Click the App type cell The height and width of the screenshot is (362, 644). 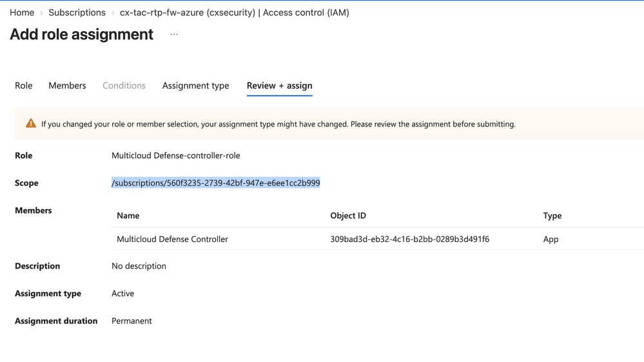pos(551,239)
